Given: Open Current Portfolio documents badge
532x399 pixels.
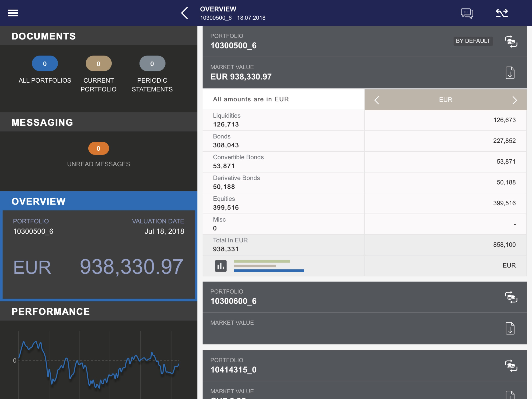Looking at the screenshot, I should coord(98,64).
